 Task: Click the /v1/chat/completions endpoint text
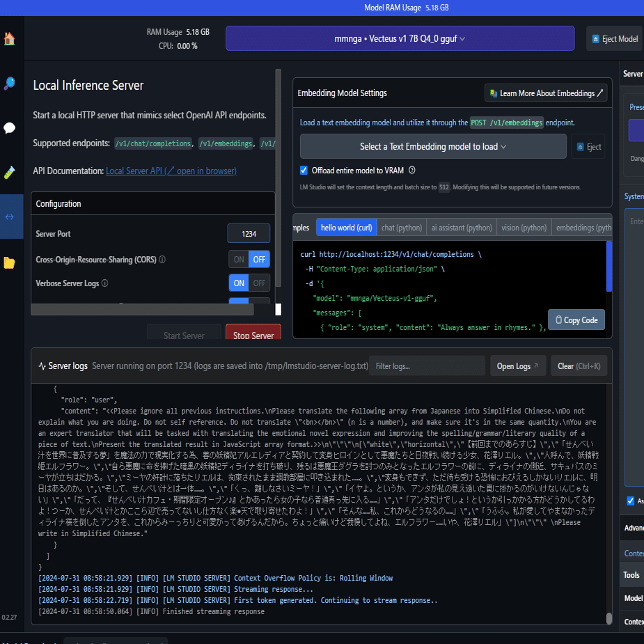[153, 143]
